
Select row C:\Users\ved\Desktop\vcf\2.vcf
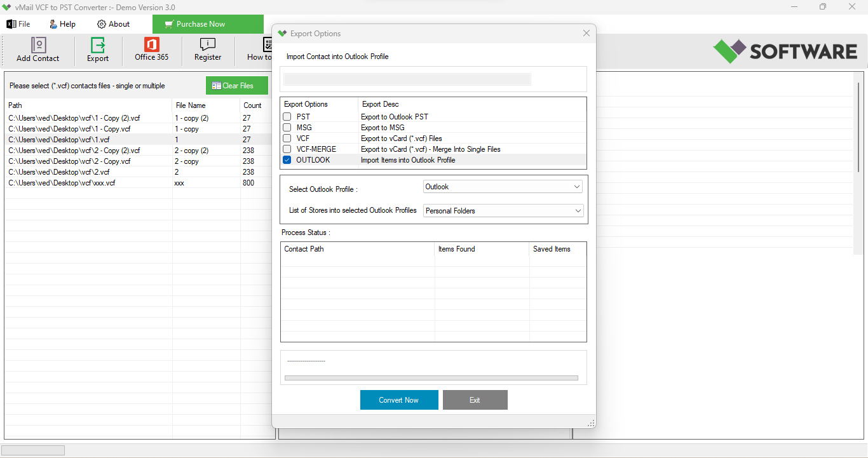coord(139,172)
